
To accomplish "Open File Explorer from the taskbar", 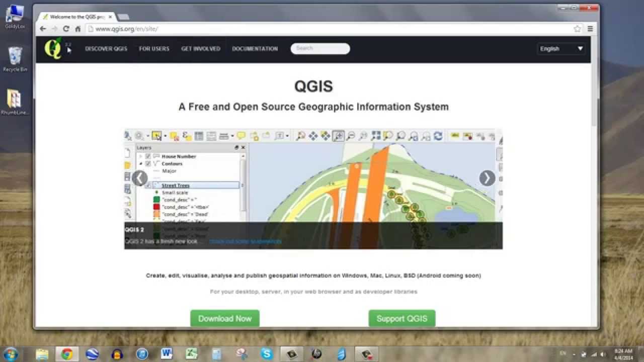I will [x=42, y=354].
